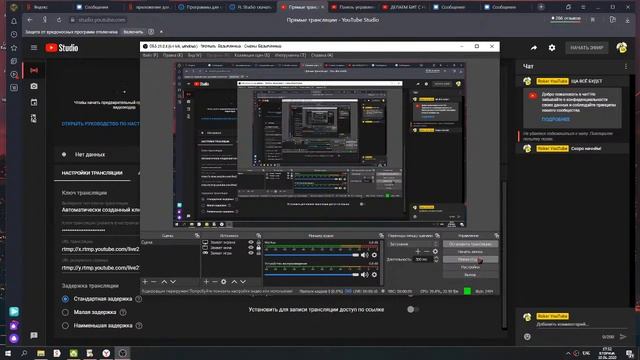Viewport: 640px width, 360px height.
Task: Mute the microphone speaker icon in mixer
Action: pos(364,255)
